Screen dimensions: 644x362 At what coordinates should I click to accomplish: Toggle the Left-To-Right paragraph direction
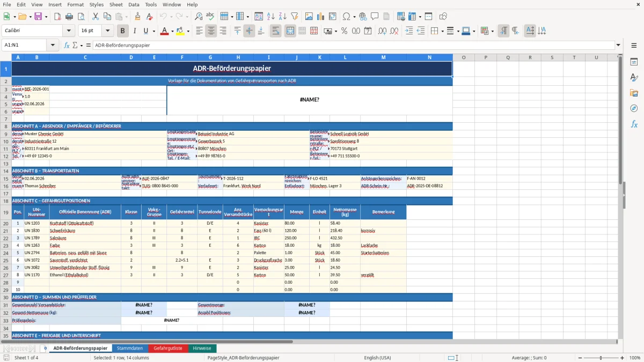(x=503, y=31)
